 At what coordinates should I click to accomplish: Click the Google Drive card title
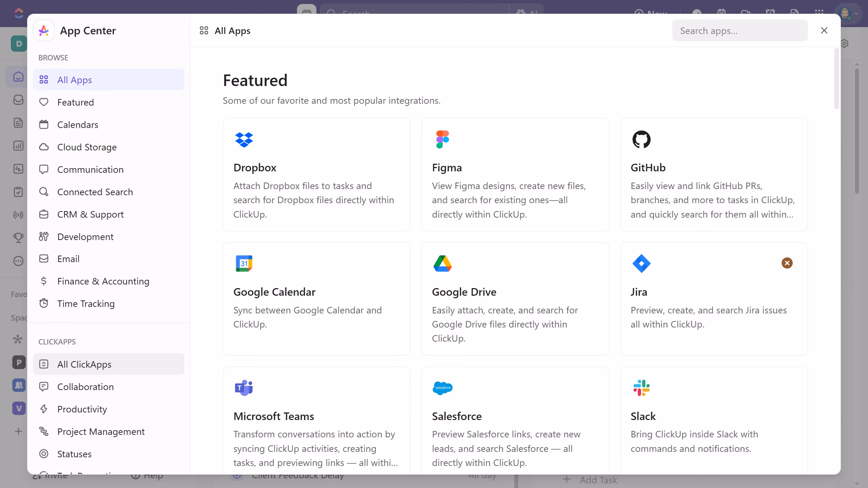coord(464,292)
